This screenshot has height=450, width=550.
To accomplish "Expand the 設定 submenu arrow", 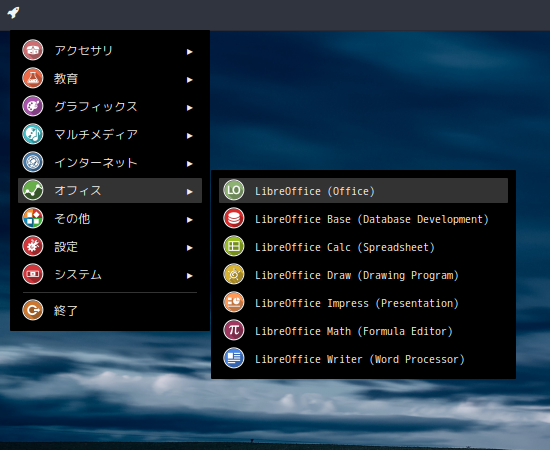I will (x=190, y=248).
